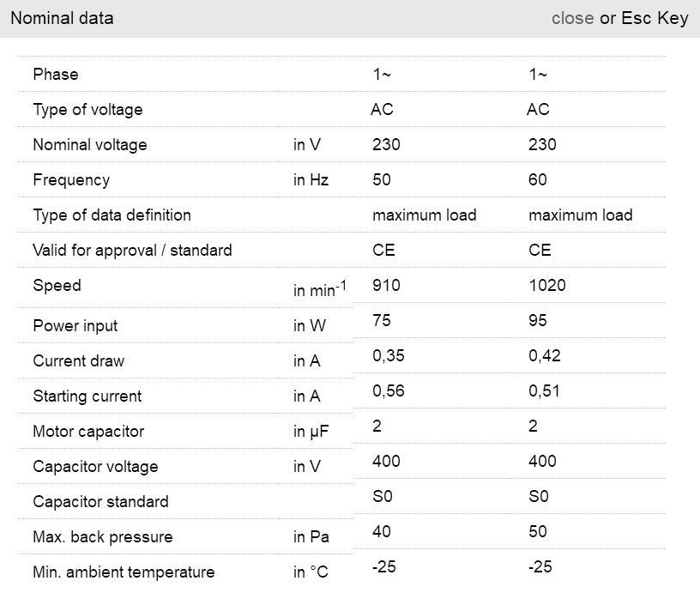The width and height of the screenshot is (700, 593).
Task: Click the 0,56 starting current value
Action: 389,390
